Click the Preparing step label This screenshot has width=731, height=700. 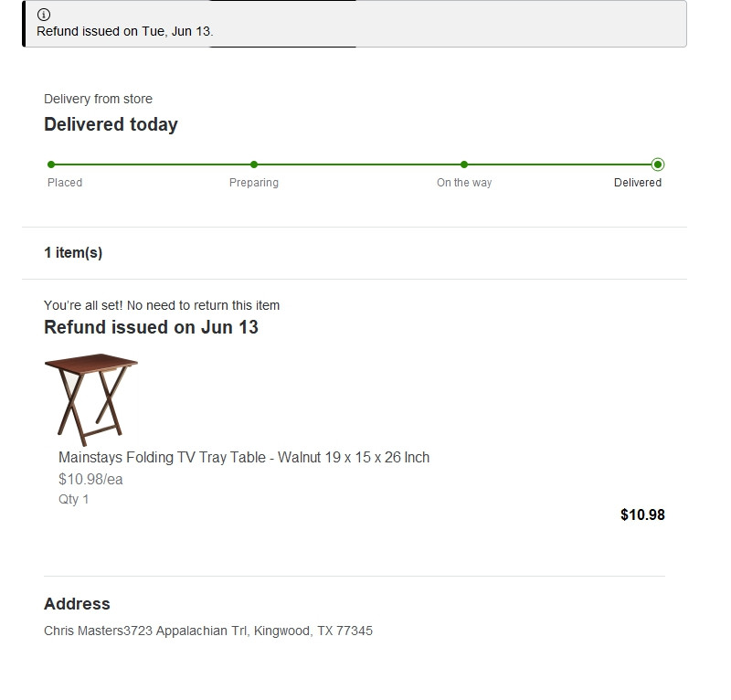254,183
